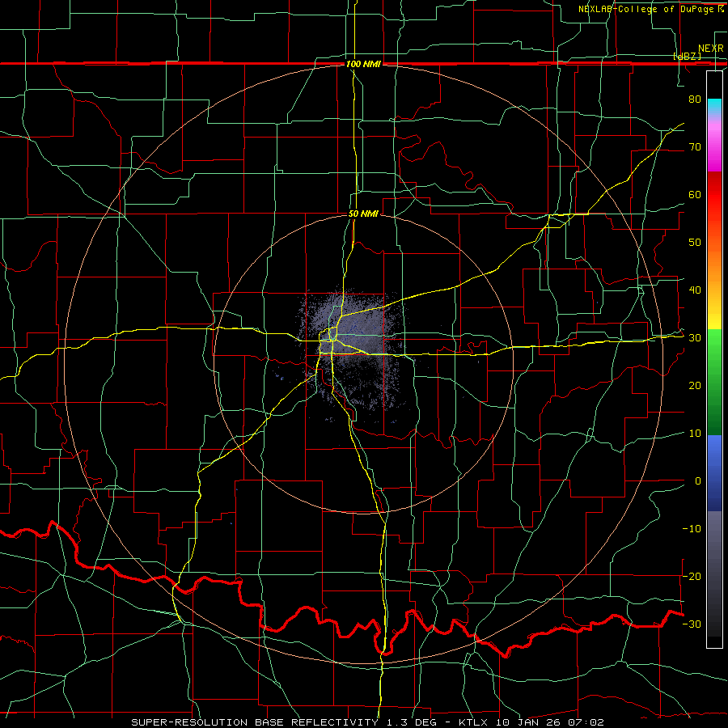Pick the cyan top segment of color scale
Viewport: 728px width, 728px height.
click(714, 107)
